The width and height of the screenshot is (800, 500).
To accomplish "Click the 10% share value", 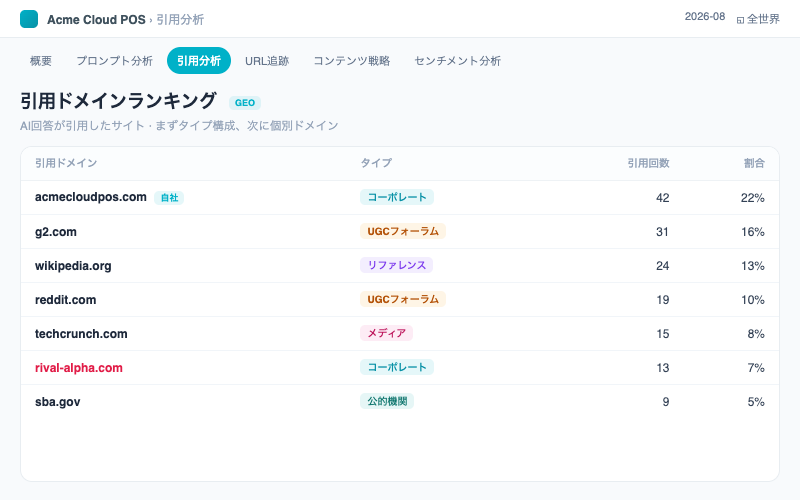I will coord(753,300).
